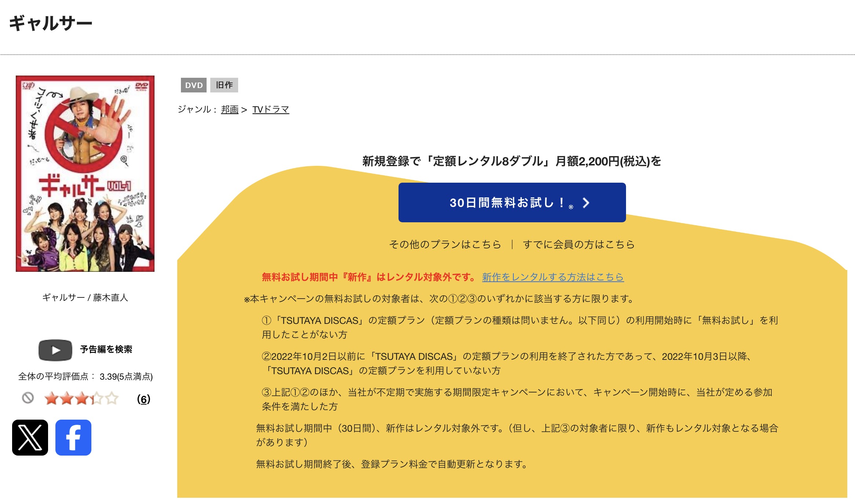Select the first rating star

51,398
